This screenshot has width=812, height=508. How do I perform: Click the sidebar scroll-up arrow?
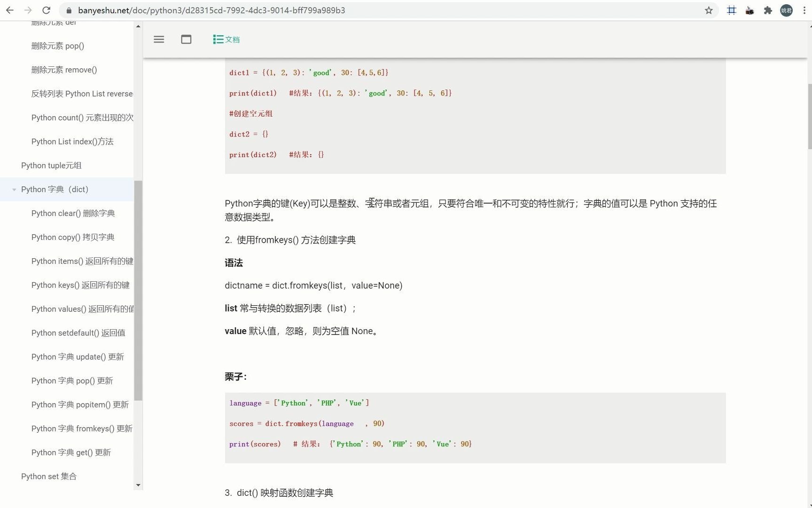click(138, 26)
